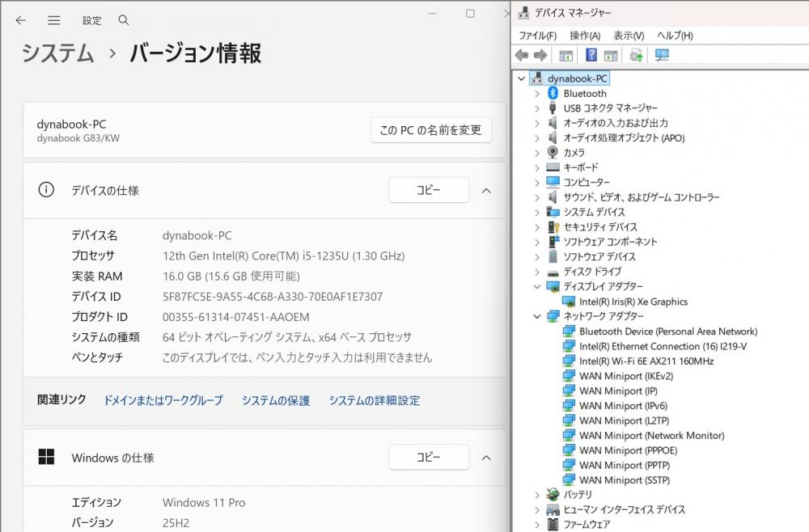Screen dimensions: 809x532
Task: Select WAN Miniport (SSTP) entry
Action: (625, 480)
